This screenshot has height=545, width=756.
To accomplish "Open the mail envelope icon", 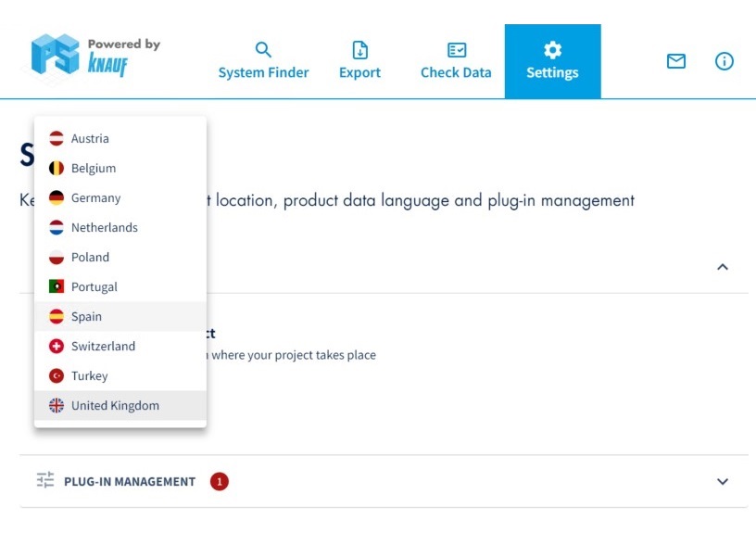I will pyautogui.click(x=676, y=61).
